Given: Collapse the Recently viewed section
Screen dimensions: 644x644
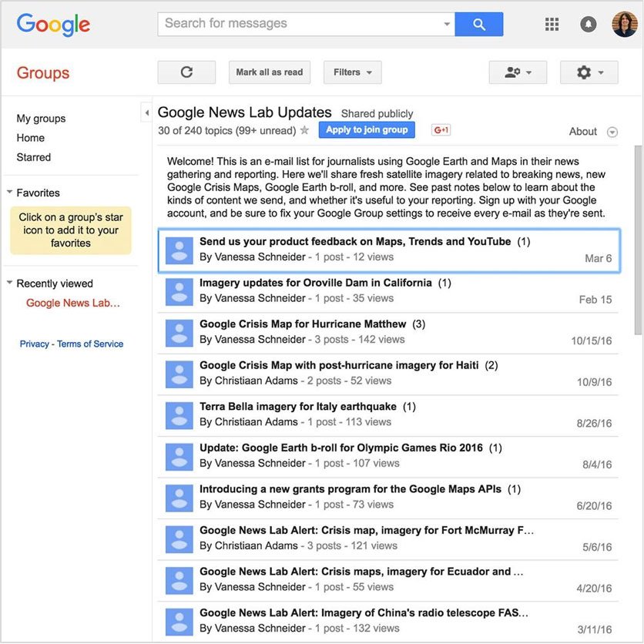Looking at the screenshot, I should [9, 283].
